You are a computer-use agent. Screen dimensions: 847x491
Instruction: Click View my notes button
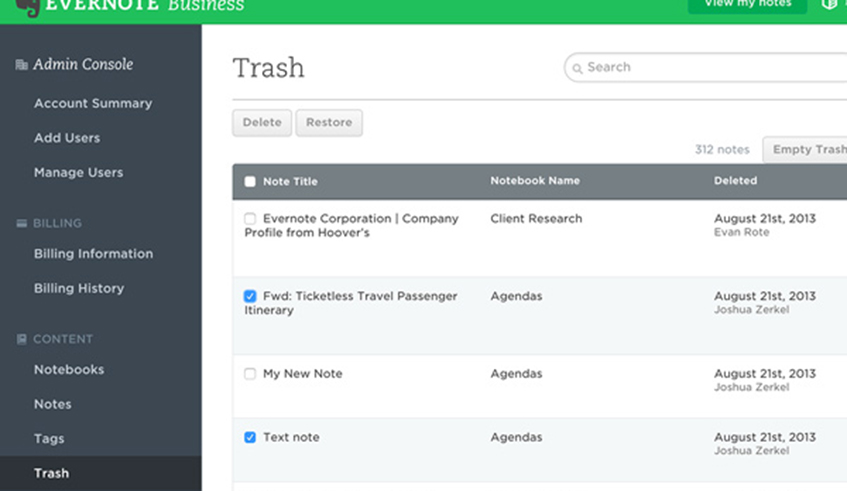pos(747,5)
